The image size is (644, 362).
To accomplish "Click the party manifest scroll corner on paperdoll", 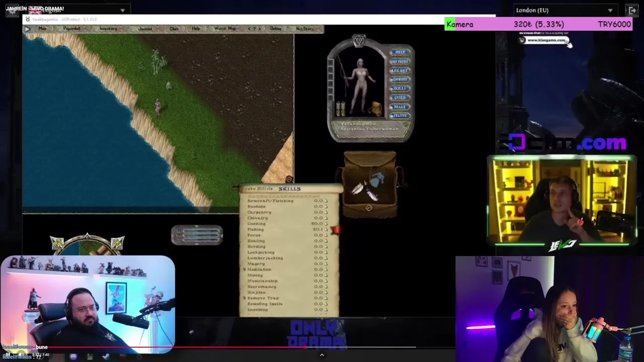I will pos(406,124).
